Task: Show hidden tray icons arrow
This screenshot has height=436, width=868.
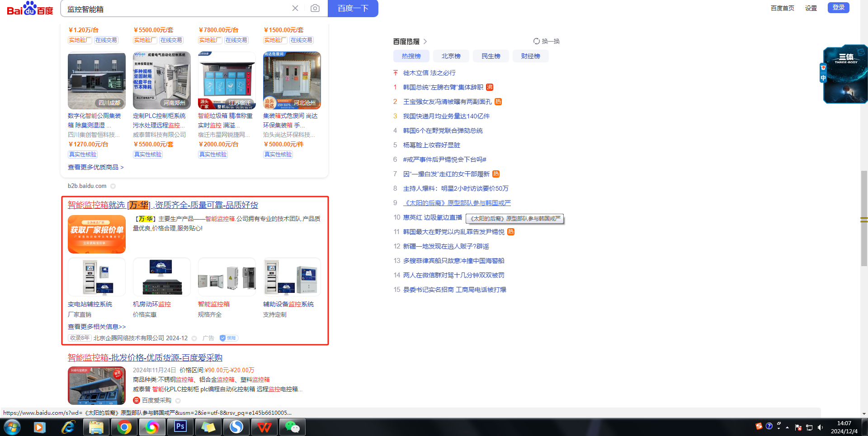Action: click(788, 427)
